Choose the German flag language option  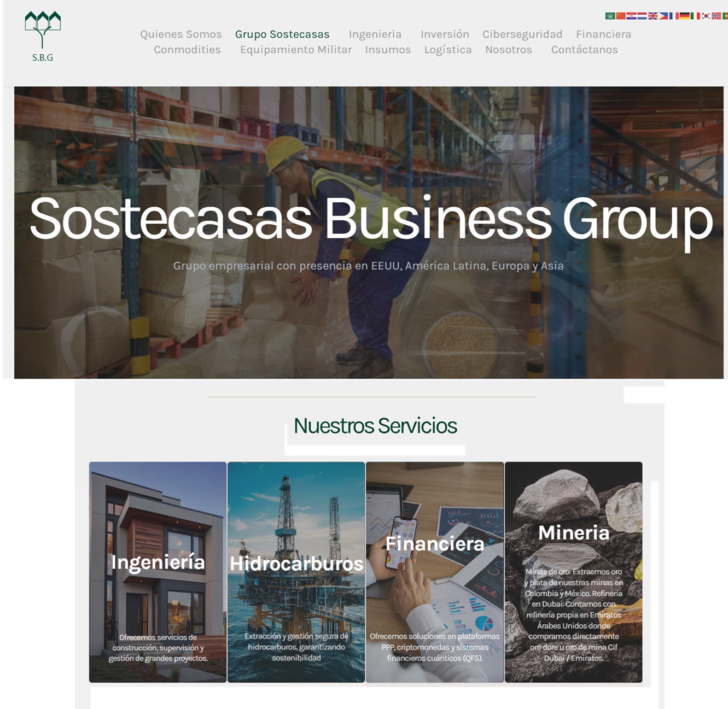[x=685, y=16]
